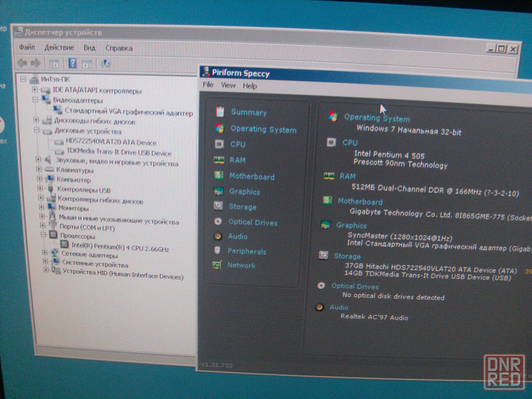Expand Мониторы node
This screenshot has height=399, width=532.
[x=41, y=206]
